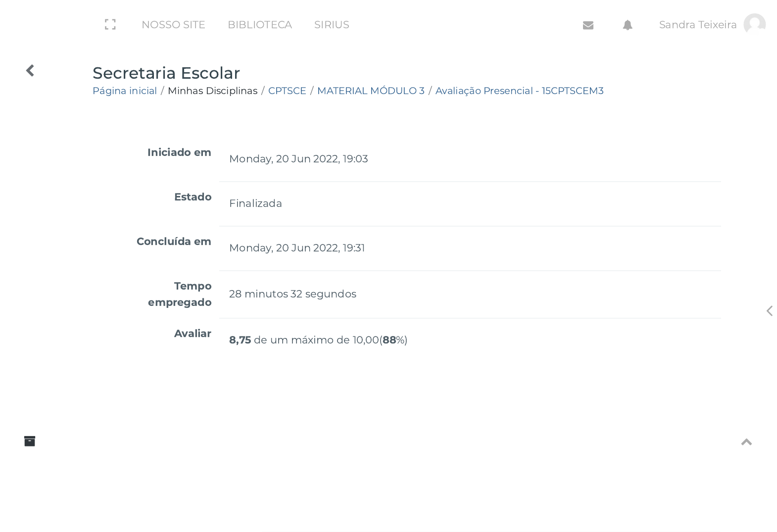The width and height of the screenshot is (777, 532).
Task: Open MATERIAL MÓDULO 3 breadcrumb
Action: coord(371,91)
